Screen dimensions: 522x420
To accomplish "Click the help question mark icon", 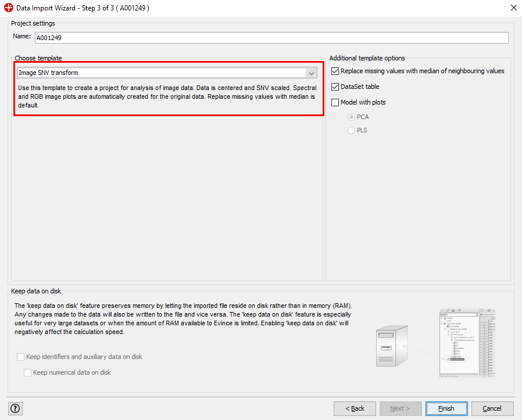I will 15,408.
